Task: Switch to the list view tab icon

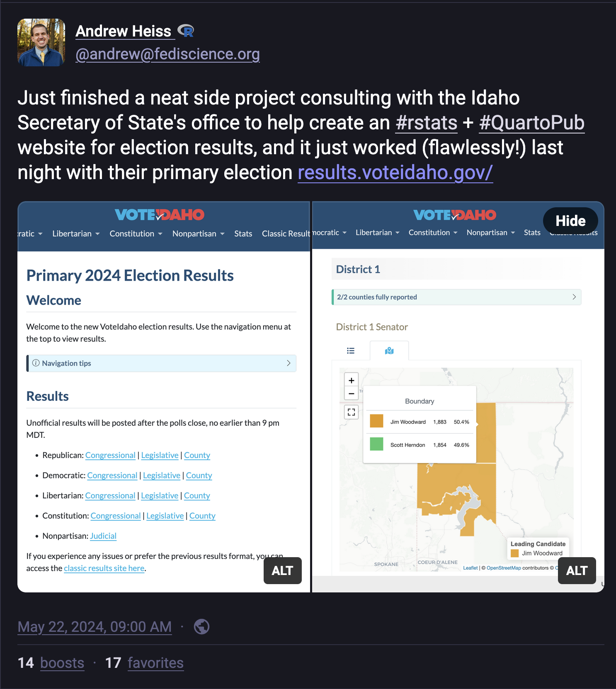Action: pyautogui.click(x=351, y=351)
